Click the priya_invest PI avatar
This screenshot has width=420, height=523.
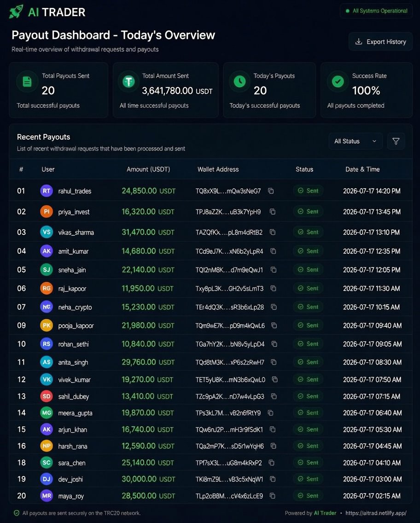47,211
